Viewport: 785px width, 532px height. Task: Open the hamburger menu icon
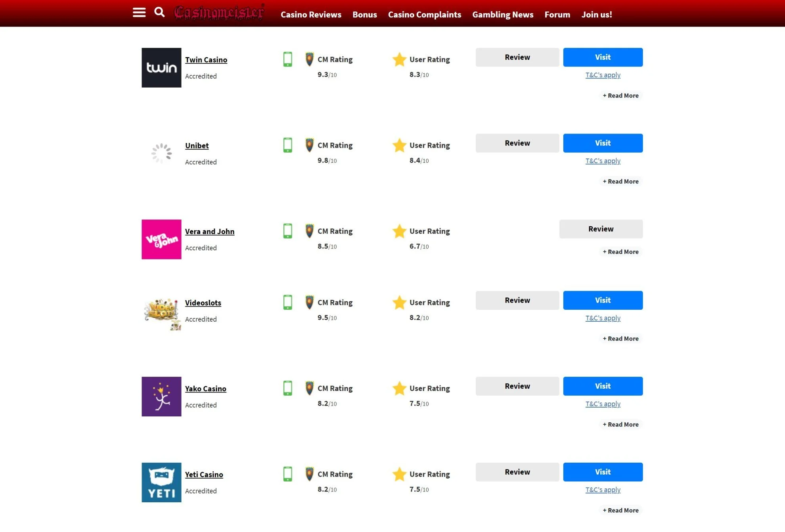tap(139, 13)
